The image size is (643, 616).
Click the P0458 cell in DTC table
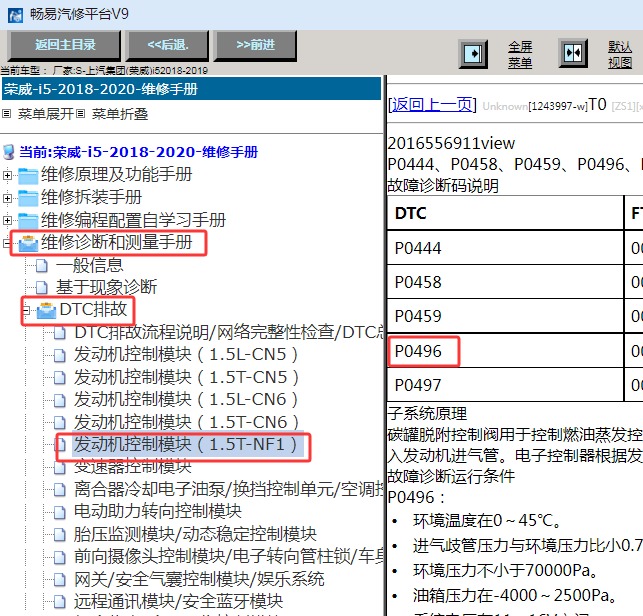tap(505, 282)
